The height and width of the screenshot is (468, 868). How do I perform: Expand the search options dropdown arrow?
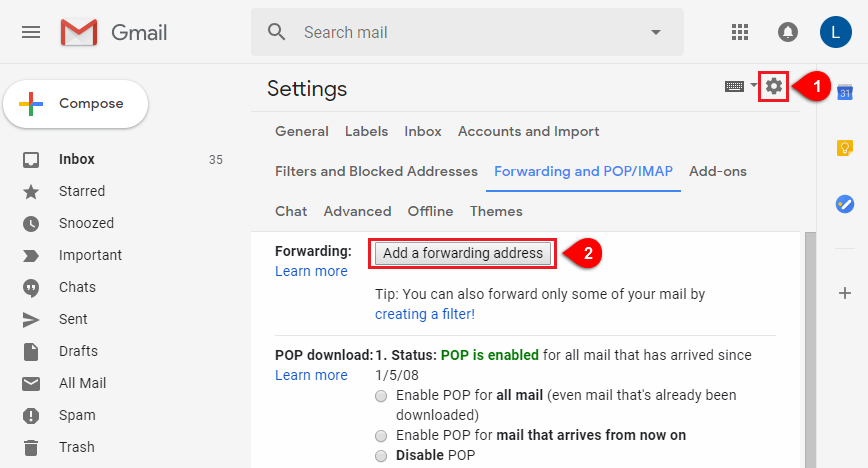tap(656, 32)
